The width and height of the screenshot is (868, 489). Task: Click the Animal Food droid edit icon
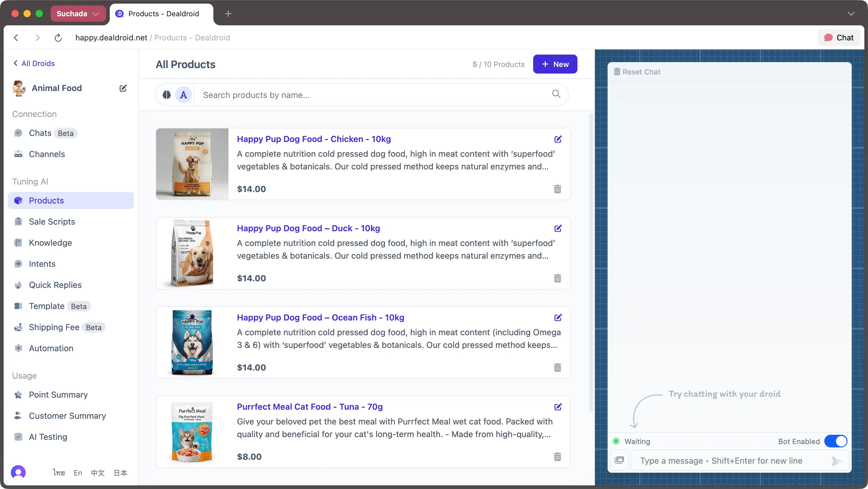(x=123, y=88)
